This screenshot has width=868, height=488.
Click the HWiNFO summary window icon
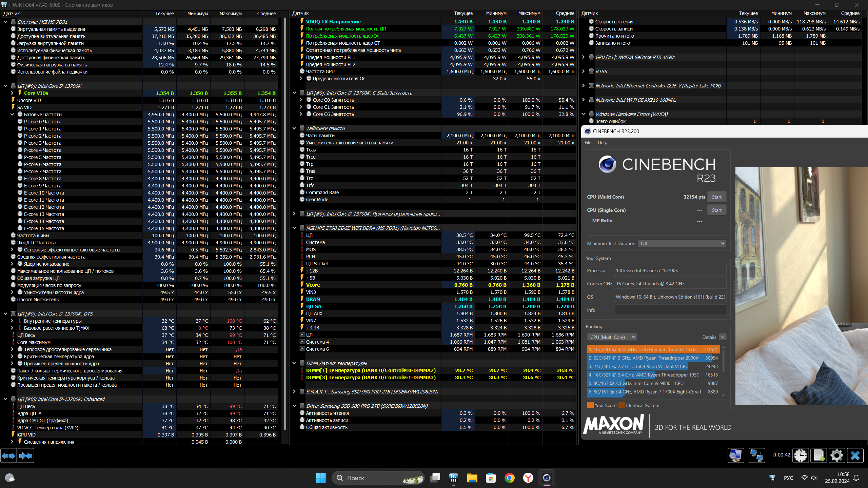(x=735, y=455)
